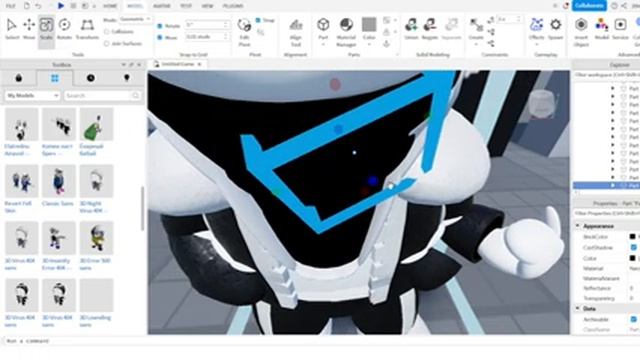The image size is (640, 360).
Task: Open Toolbox Recent clock tab
Action: 91,78
